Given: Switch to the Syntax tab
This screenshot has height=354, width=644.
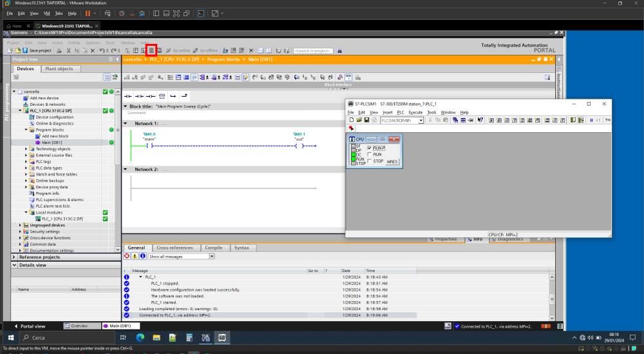Looking at the screenshot, I should [x=241, y=248].
